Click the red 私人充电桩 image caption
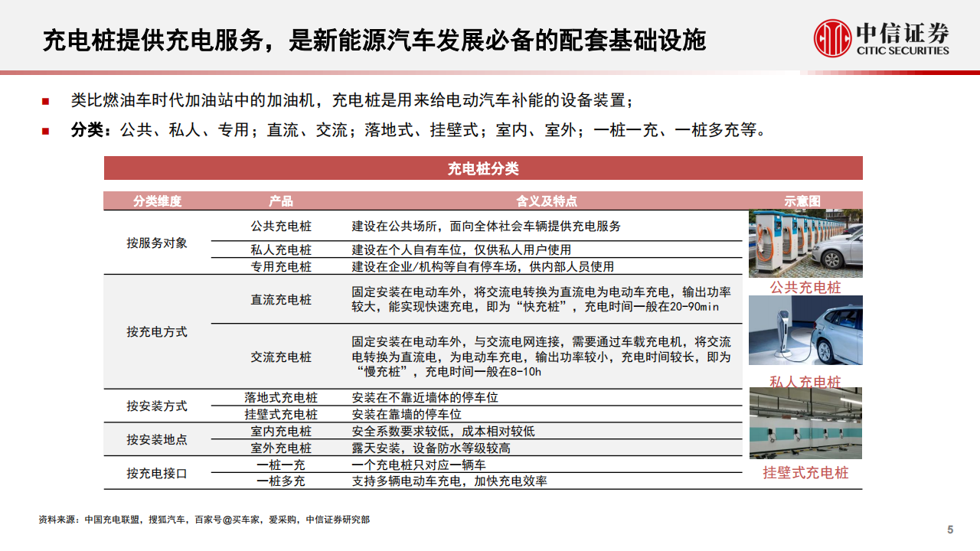The height and width of the screenshot is (551, 980). click(x=805, y=381)
